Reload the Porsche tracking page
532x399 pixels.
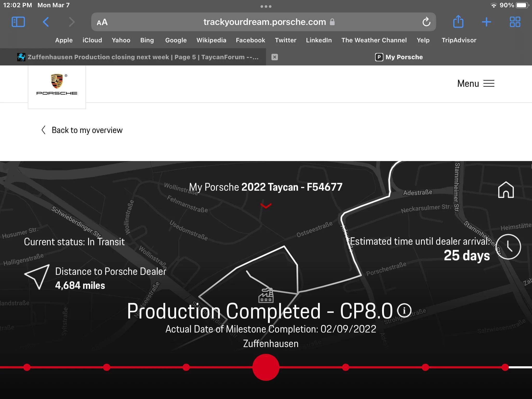426,22
